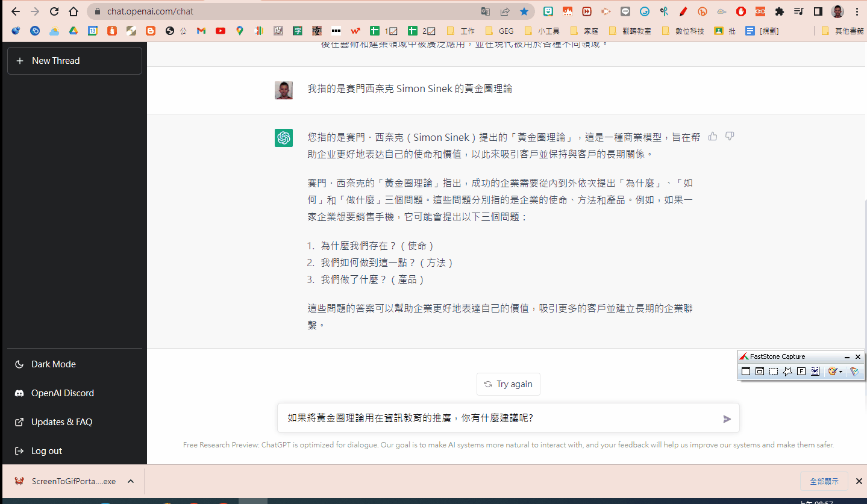867x504 pixels.
Task: Open the [規劃] Google Docs bookmark
Action: coord(762,31)
